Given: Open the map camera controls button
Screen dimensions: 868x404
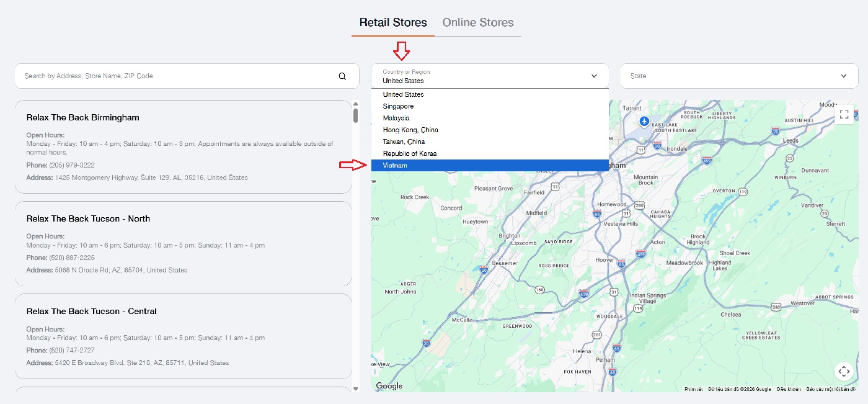Looking at the screenshot, I should coord(844,372).
